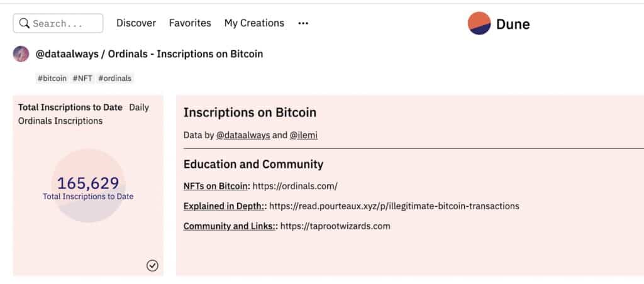This screenshot has width=644, height=284.
Task: Open the Explained in Depth link
Action: pos(225,206)
